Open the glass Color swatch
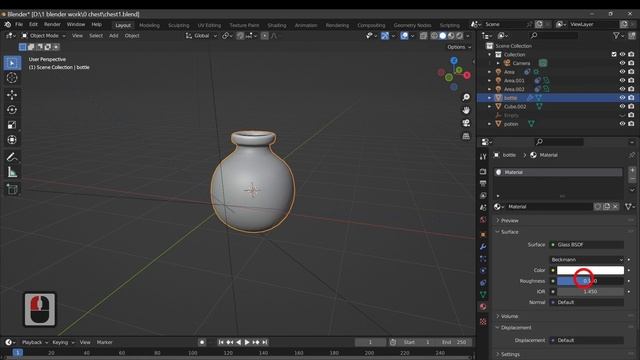This screenshot has width=640, height=360. coord(590,270)
